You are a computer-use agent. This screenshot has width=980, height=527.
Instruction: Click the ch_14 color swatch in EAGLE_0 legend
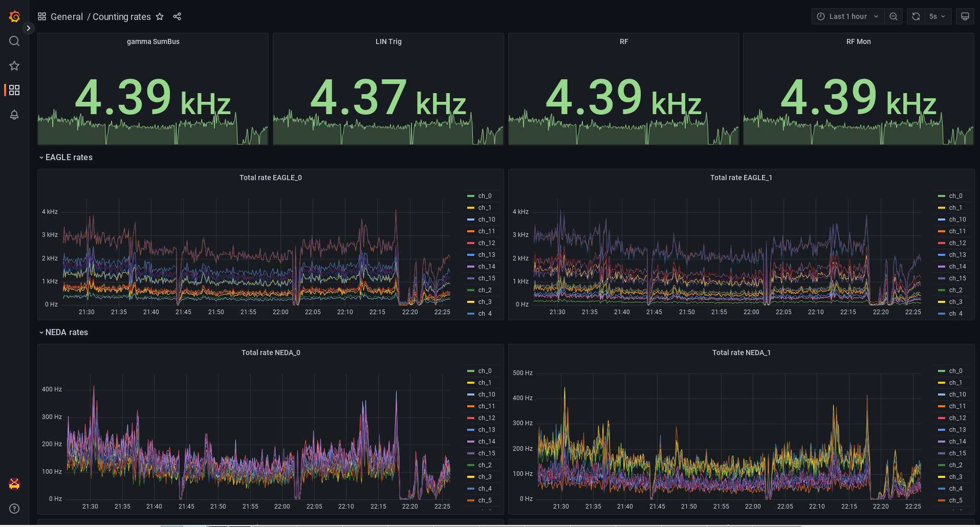coord(470,266)
